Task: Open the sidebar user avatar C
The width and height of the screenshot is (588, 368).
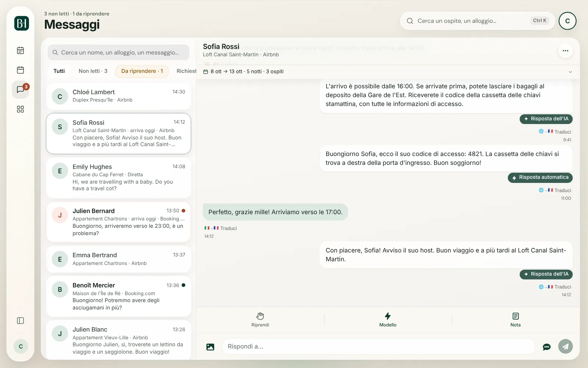Action: 21,346
